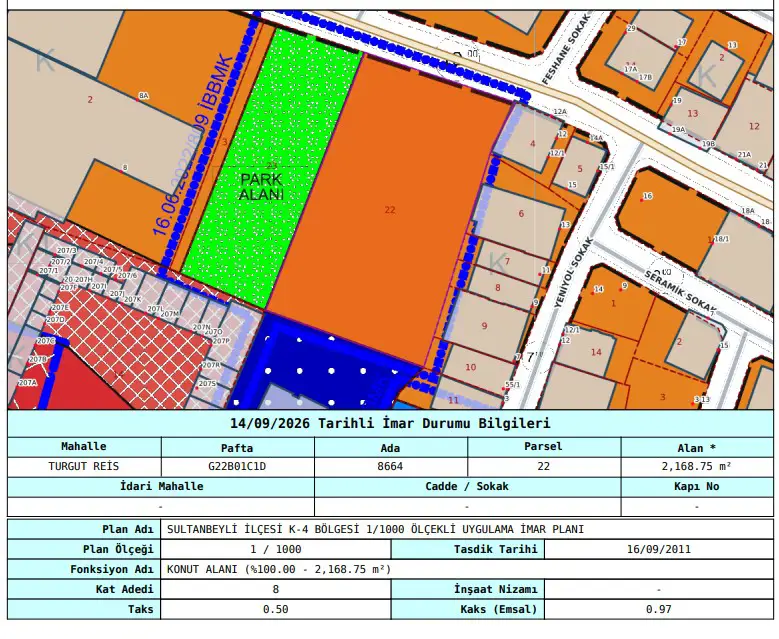This screenshot has height=639, width=779.
Task: Select the Taks value 0.50
Action: (x=276, y=609)
